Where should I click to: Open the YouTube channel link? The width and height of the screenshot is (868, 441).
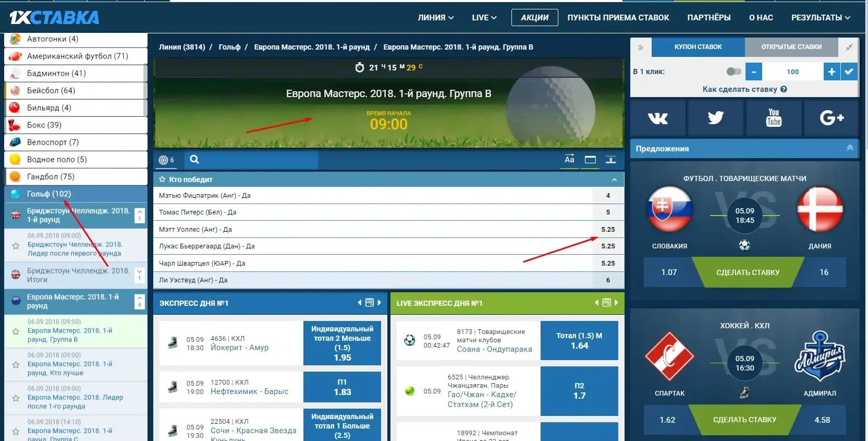tap(774, 118)
